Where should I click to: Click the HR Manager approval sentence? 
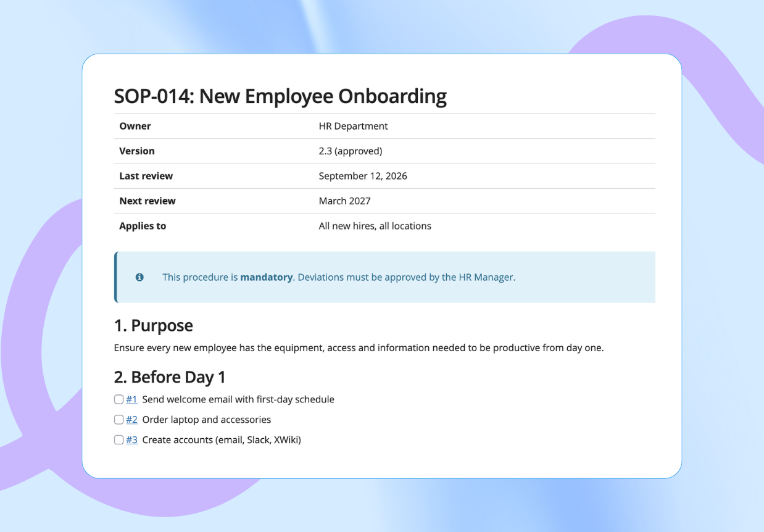[407, 277]
